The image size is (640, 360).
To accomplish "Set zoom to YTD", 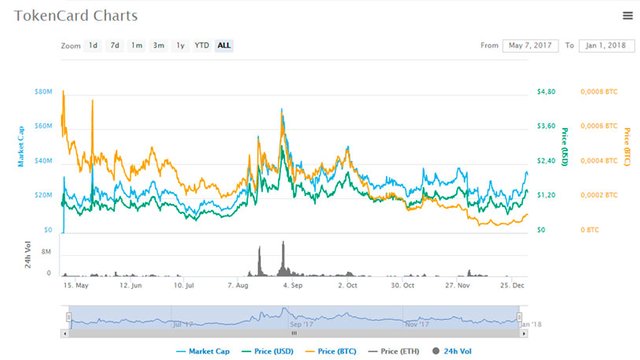I will [202, 45].
